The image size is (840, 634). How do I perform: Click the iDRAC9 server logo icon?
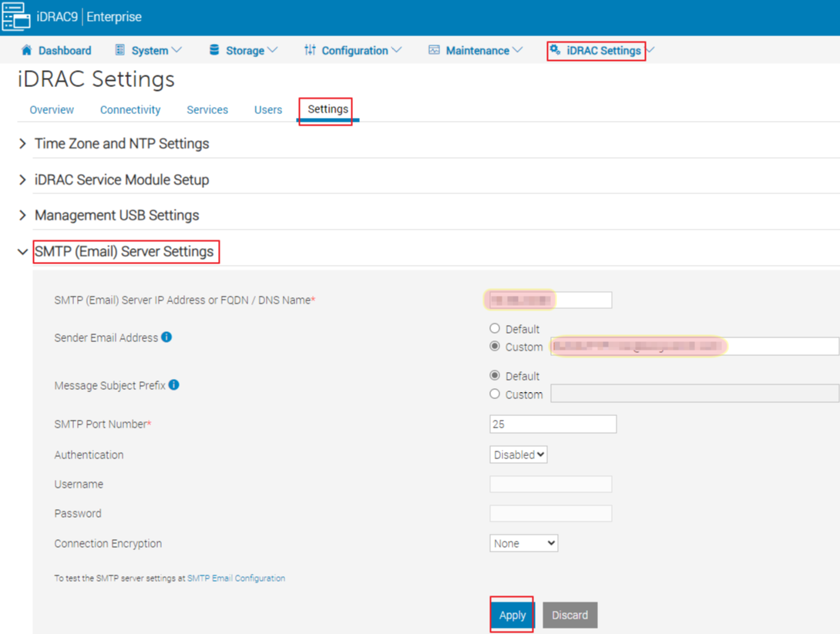16,16
